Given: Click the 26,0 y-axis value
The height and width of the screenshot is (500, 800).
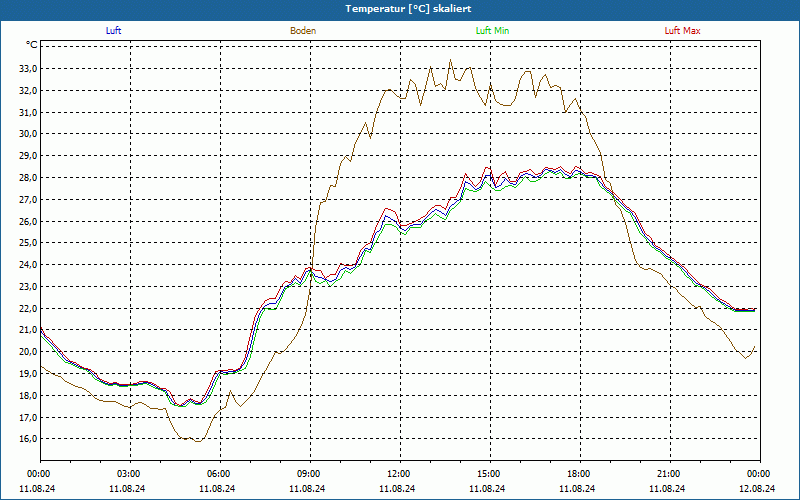Looking at the screenshot, I should click(x=27, y=221).
